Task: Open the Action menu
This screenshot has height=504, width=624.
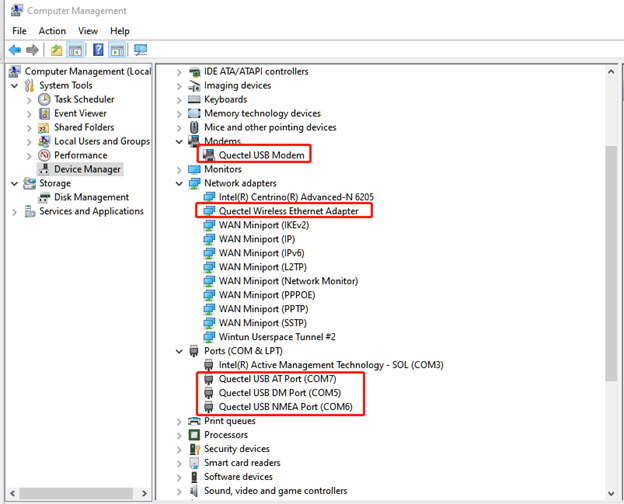Action: pos(52,31)
